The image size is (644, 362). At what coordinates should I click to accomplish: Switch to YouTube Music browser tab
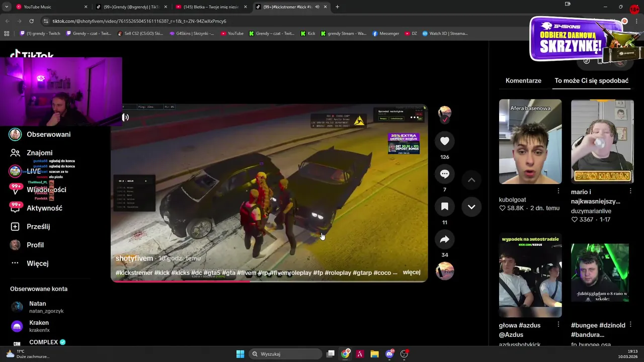pos(50,7)
